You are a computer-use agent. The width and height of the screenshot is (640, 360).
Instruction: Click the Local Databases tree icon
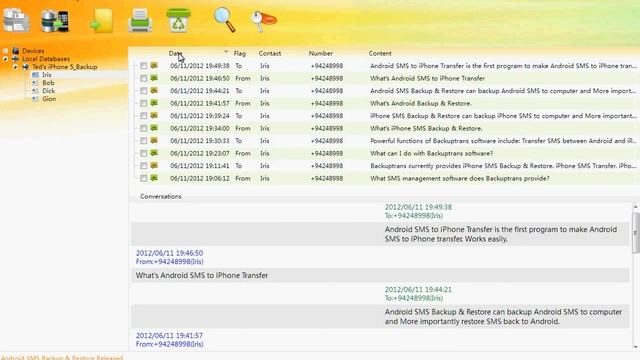[16, 59]
